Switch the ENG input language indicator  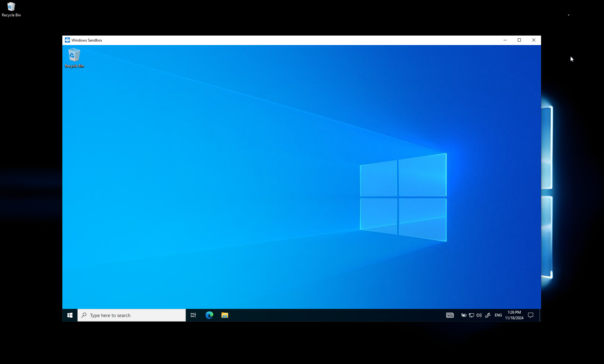click(498, 315)
